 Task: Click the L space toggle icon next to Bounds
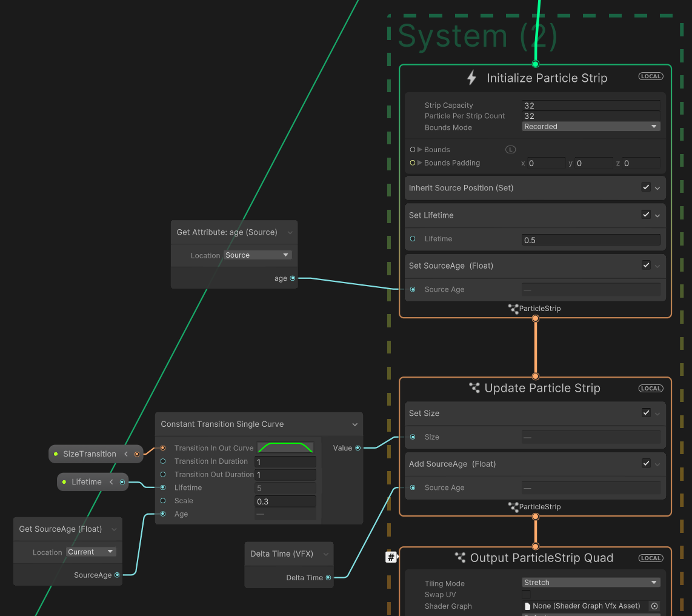pos(510,149)
